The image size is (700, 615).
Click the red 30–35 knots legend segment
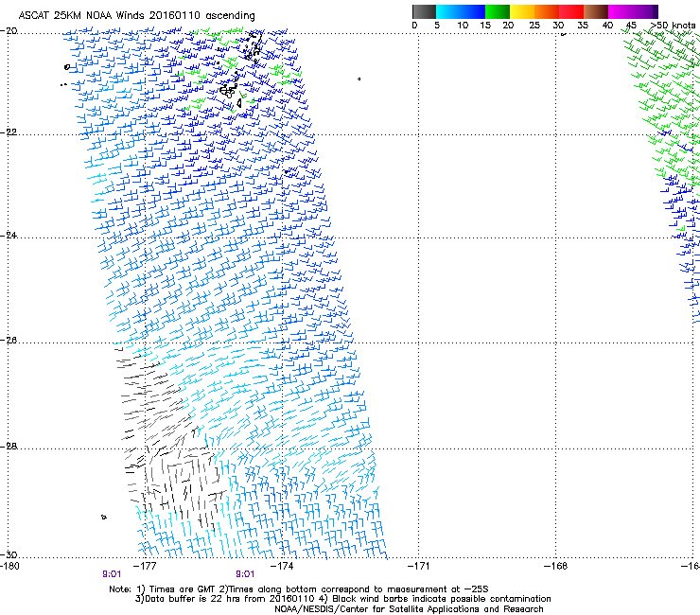571,11
